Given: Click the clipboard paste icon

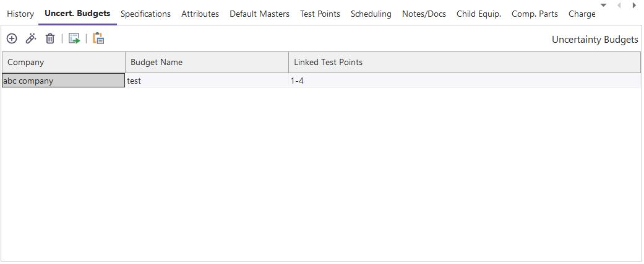Looking at the screenshot, I should (x=98, y=38).
